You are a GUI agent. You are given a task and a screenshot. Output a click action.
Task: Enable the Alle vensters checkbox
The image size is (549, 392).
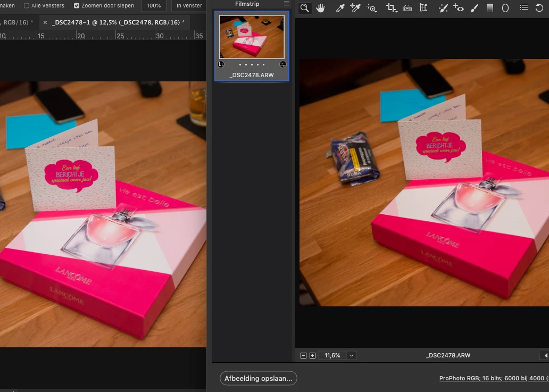point(27,6)
